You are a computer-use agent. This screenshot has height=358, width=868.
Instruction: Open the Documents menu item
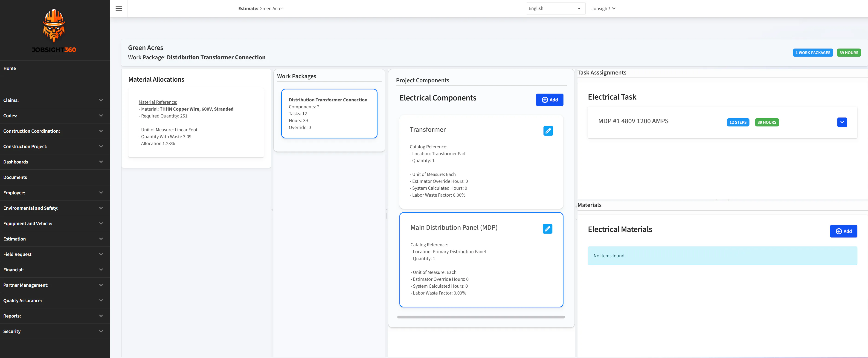pyautogui.click(x=55, y=177)
